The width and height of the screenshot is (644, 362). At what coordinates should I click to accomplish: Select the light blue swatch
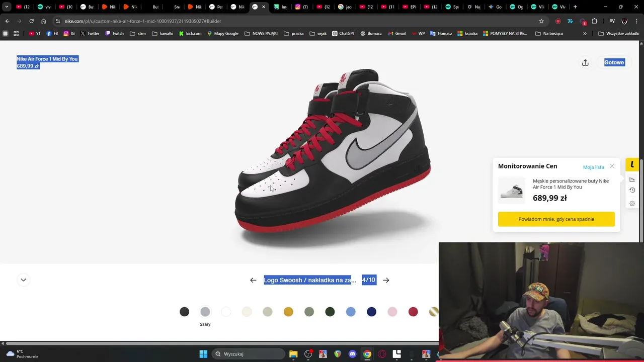coord(351,312)
